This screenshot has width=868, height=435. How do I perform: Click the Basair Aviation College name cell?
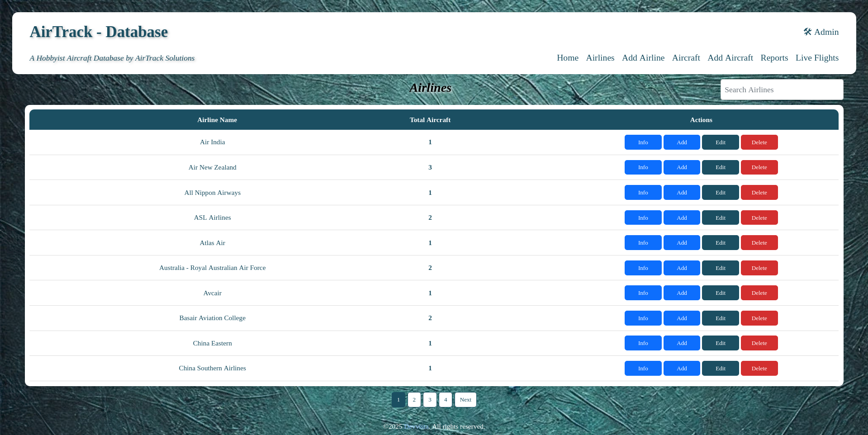213,318
